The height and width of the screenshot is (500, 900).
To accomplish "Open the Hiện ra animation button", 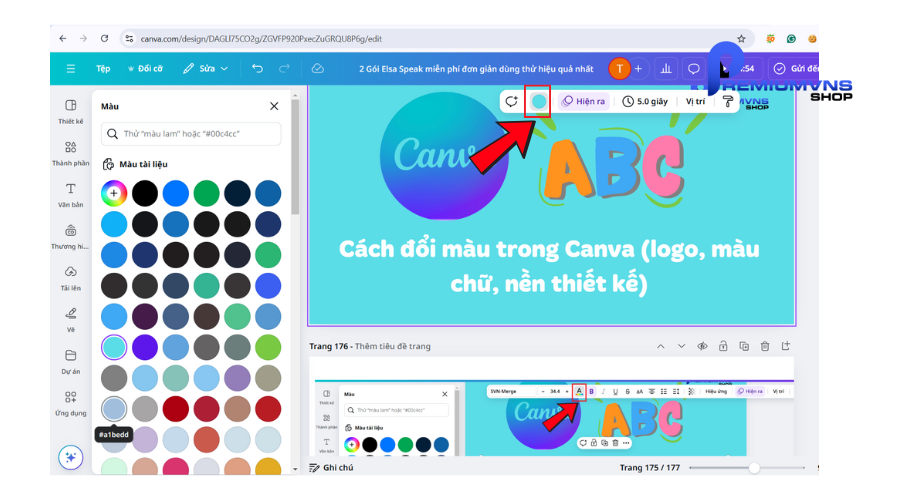I will tap(584, 102).
